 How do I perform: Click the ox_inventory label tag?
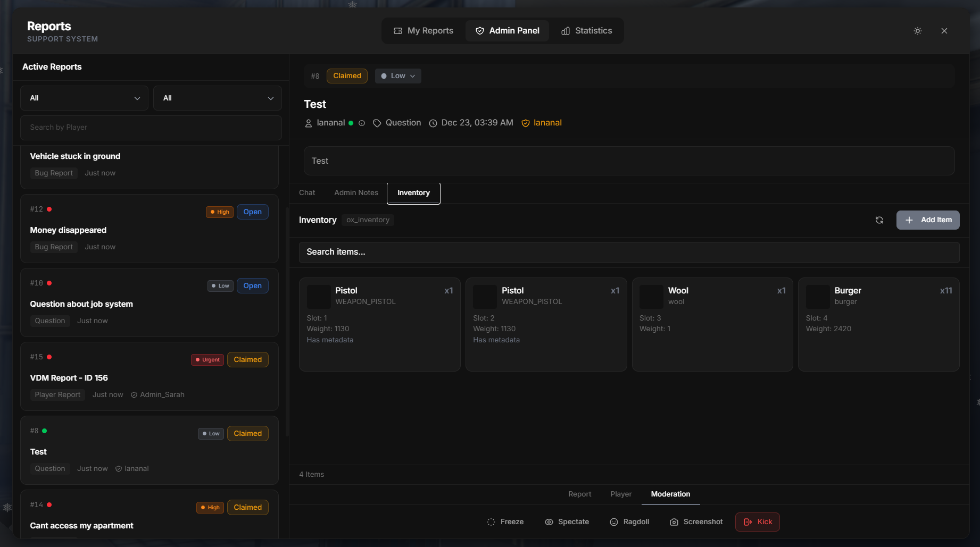368,220
